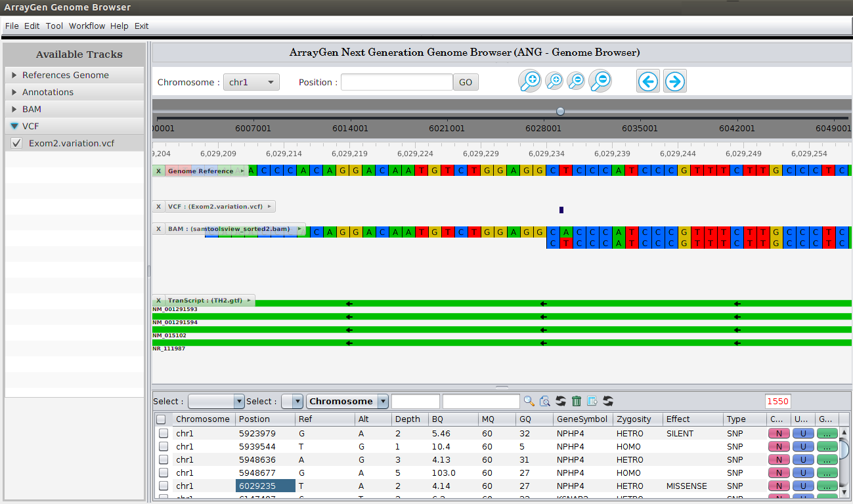Open the Chromosome chr1 dropdown

tap(252, 82)
